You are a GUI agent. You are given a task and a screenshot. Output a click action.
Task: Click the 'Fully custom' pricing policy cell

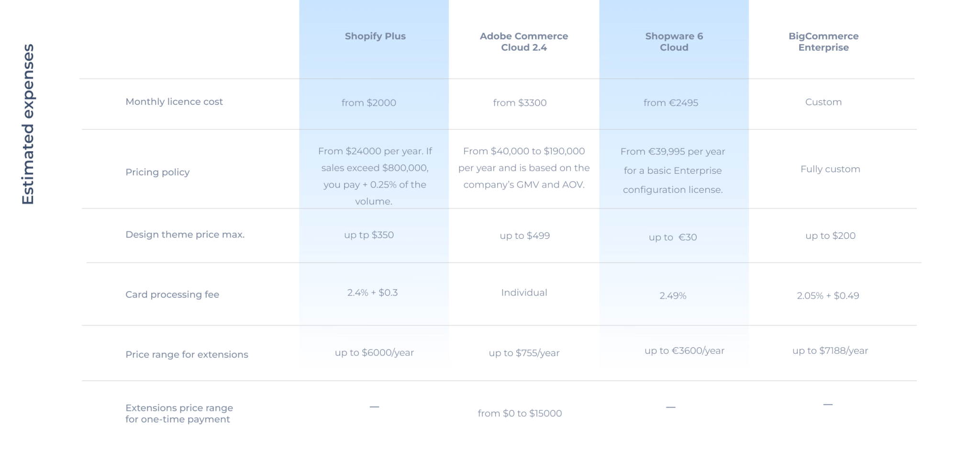click(830, 169)
